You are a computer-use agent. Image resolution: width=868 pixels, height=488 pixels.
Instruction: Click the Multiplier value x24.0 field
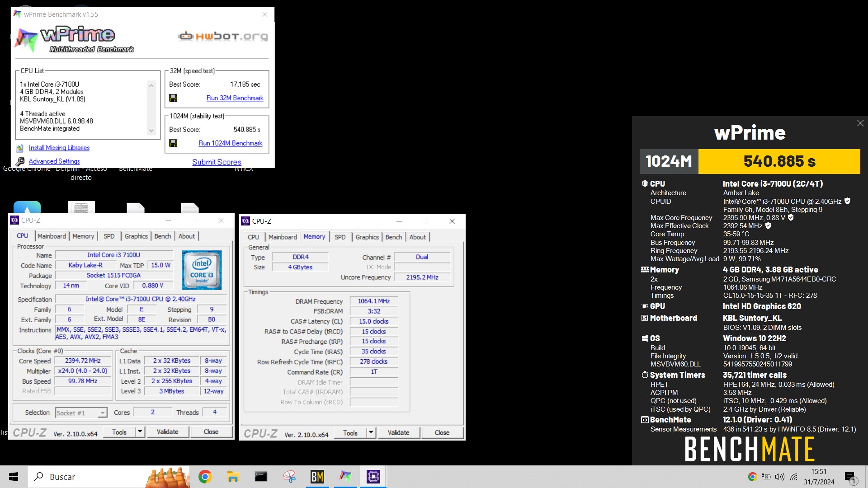point(83,371)
